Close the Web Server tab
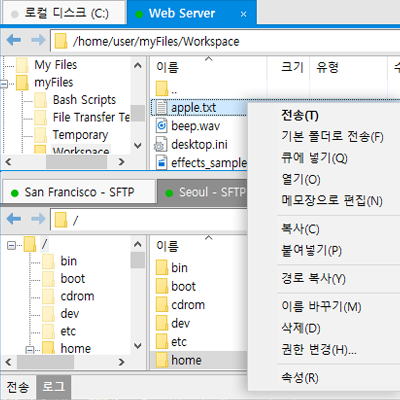400x400 pixels. [244, 14]
